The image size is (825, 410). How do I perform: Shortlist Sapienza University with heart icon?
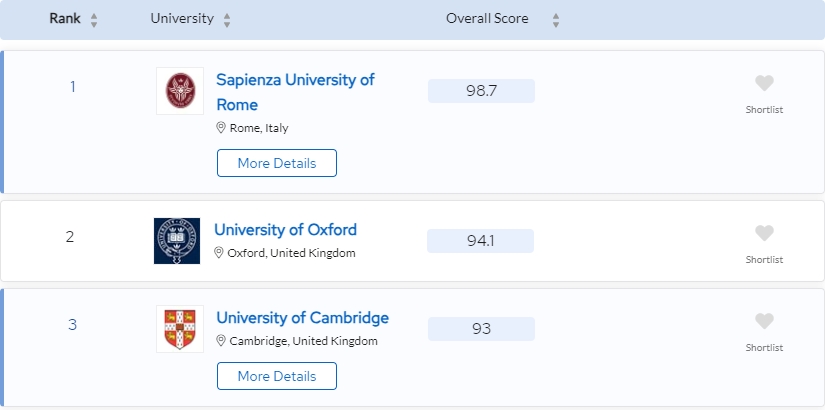point(764,83)
